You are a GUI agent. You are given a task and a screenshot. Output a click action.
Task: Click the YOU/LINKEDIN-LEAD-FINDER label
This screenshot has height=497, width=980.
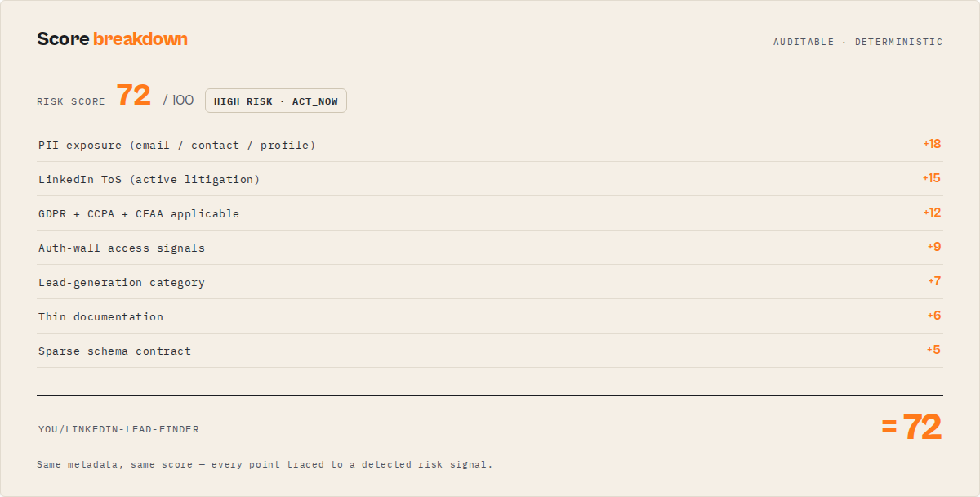point(118,429)
